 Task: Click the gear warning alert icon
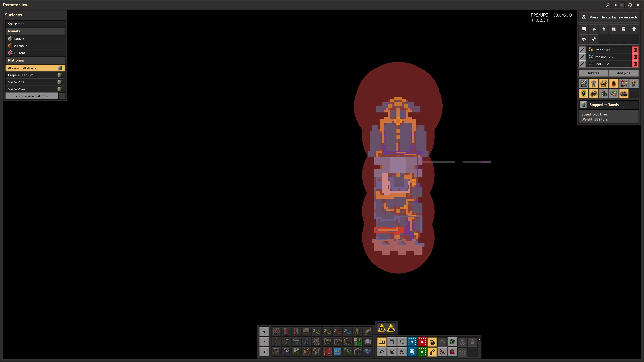382,328
